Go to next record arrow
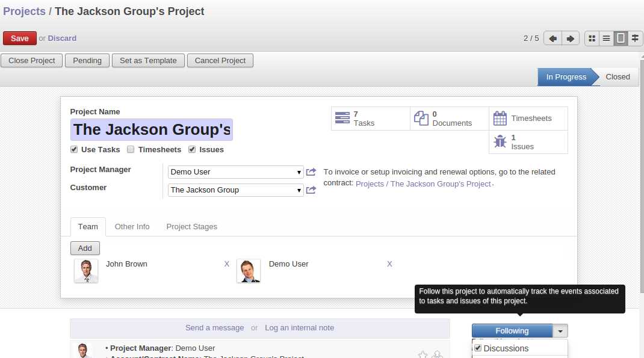The width and height of the screenshot is (644, 358). (x=570, y=39)
